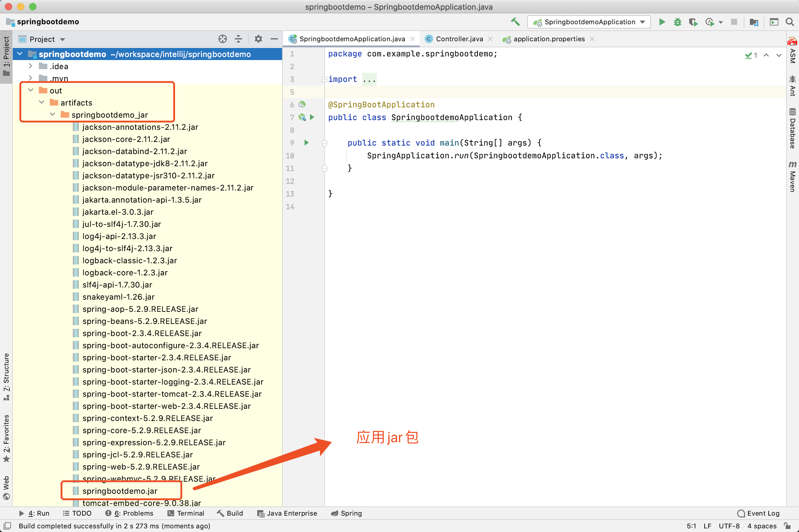Open the Terminal tool window
The height and width of the screenshot is (532, 799).
(186, 513)
